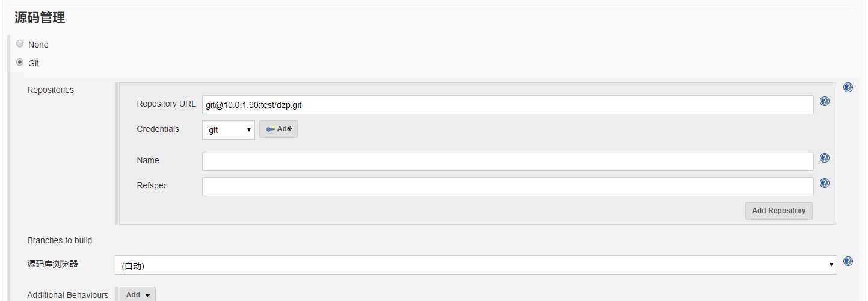868x301 pixels.
Task: Click help icon beside Repository URL field
Action: pyautogui.click(x=825, y=101)
